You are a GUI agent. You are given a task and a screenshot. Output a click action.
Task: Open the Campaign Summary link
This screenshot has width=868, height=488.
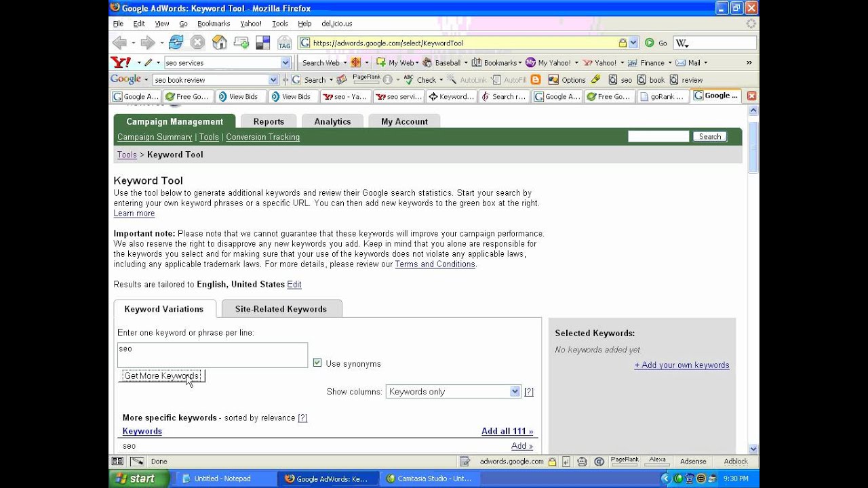click(x=155, y=137)
